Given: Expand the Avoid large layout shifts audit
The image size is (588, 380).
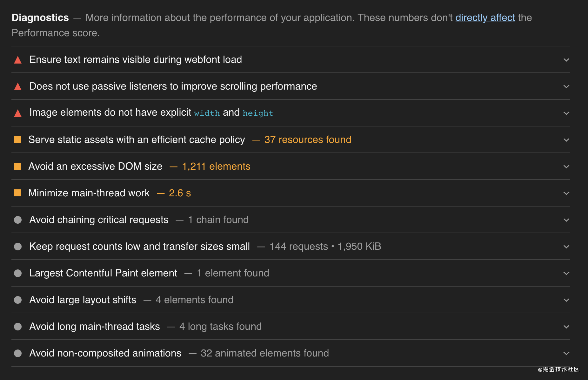Looking at the screenshot, I should (566, 300).
